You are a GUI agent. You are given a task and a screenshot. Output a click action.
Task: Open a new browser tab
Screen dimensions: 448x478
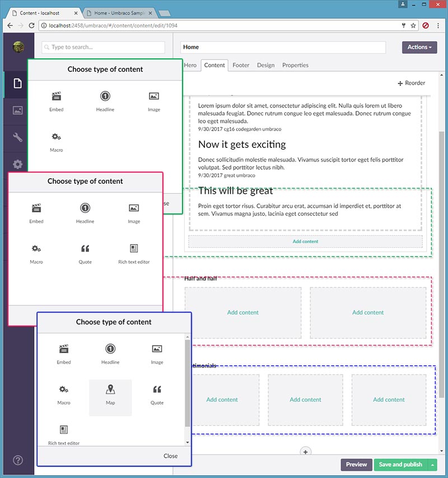[165, 13]
